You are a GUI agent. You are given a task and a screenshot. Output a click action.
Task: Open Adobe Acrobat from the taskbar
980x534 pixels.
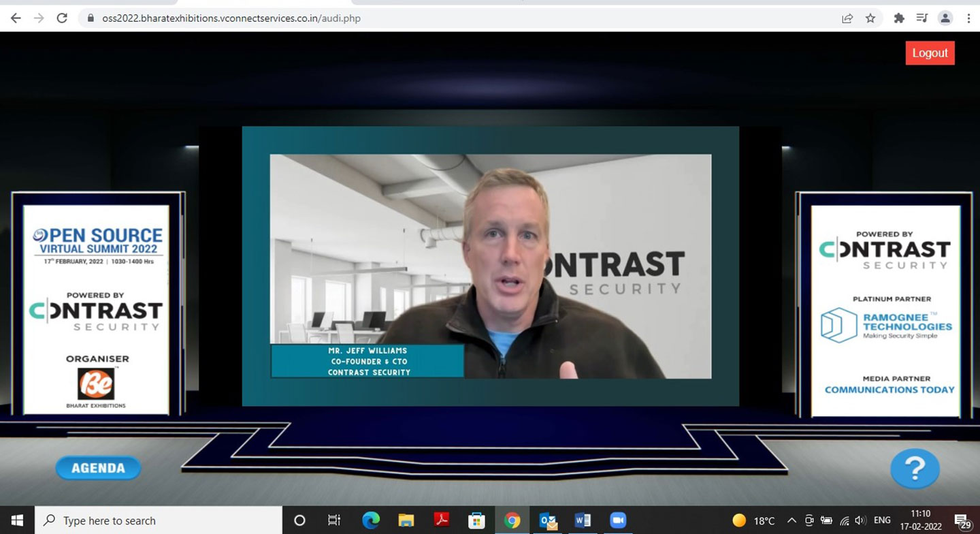[x=442, y=520]
